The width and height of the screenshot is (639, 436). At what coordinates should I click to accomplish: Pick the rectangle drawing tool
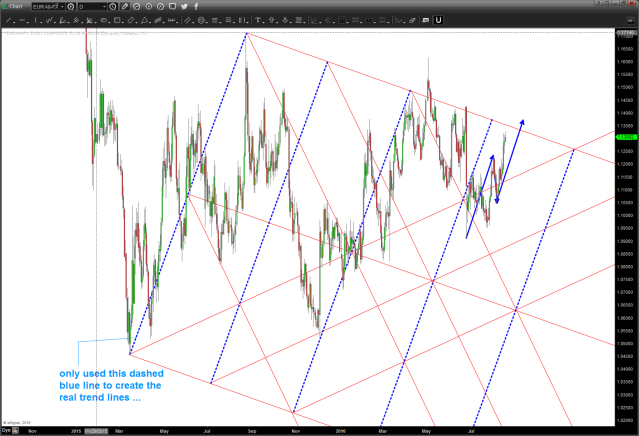click(119, 21)
